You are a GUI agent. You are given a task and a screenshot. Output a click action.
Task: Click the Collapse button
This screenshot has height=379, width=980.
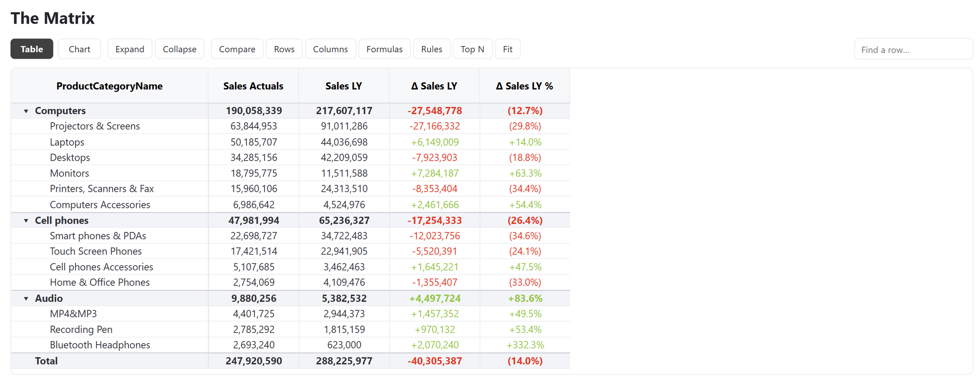click(179, 49)
